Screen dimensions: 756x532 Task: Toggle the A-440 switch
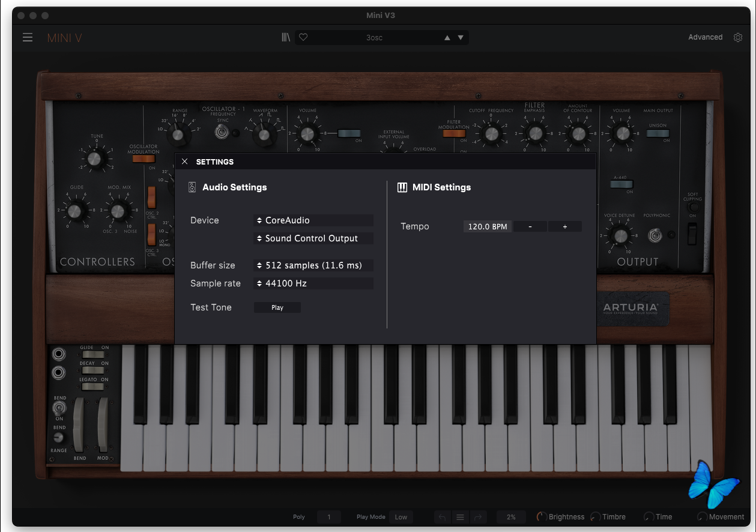pos(621,184)
